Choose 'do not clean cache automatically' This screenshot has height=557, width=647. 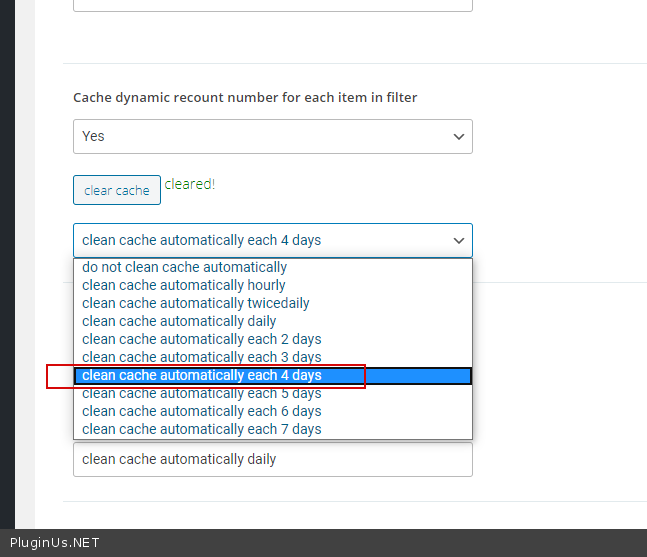185,267
